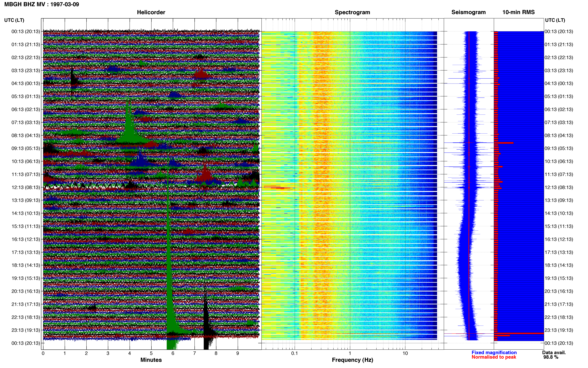Click the 'Fixed magnification' legend text
This screenshot has height=368, width=588.
[x=494, y=352]
